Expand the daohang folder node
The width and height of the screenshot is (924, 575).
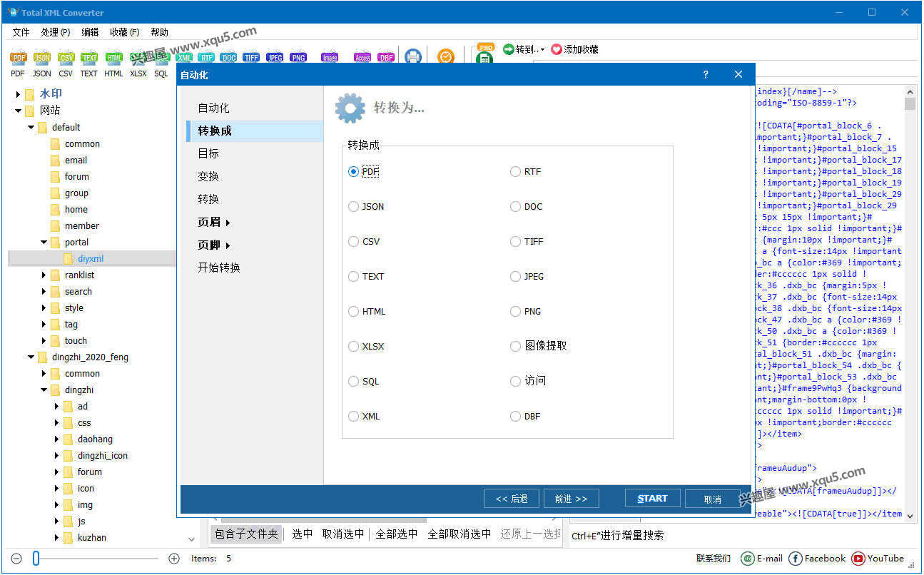[56, 439]
